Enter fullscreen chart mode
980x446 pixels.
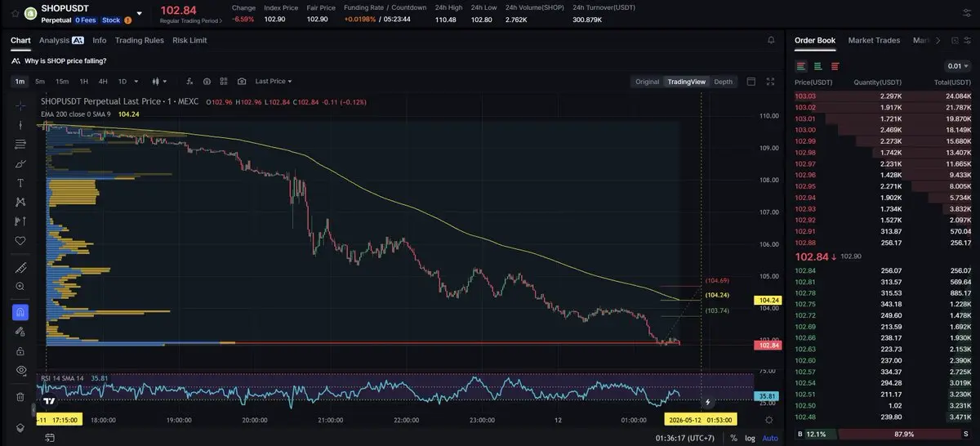(770, 82)
